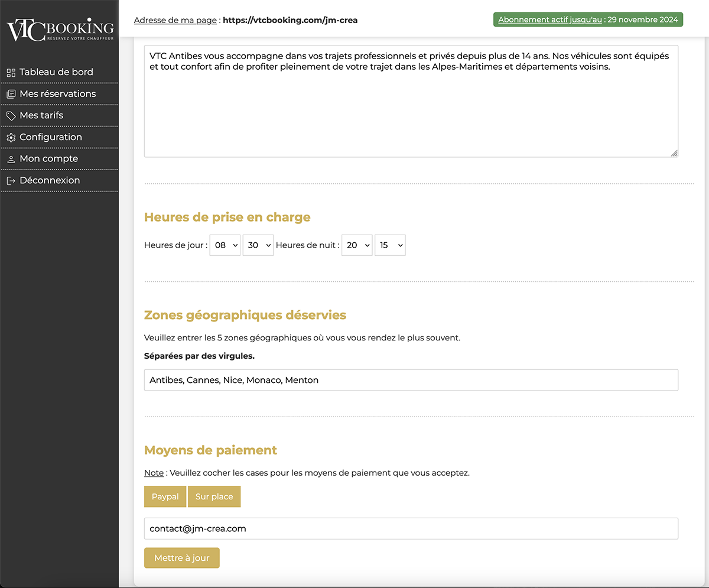The height and width of the screenshot is (588, 709).
Task: Click the logout arrow icon
Action: (x=11, y=181)
